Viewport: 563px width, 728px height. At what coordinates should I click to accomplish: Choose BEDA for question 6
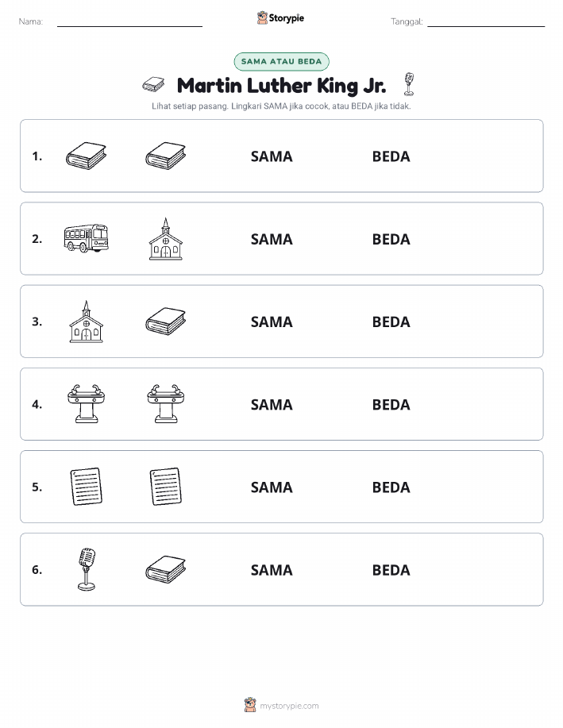[391, 570]
